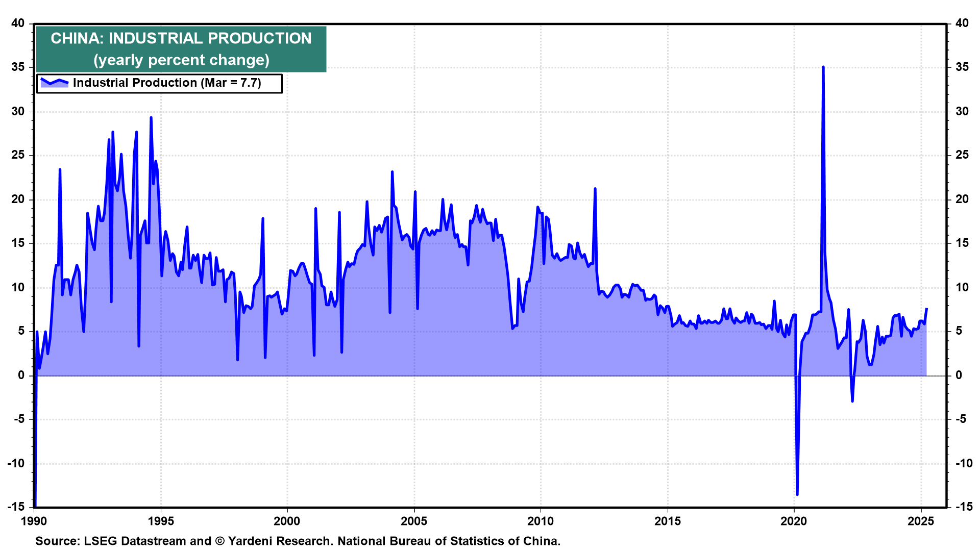Click the 1990 label on the x-axis

click(x=34, y=521)
